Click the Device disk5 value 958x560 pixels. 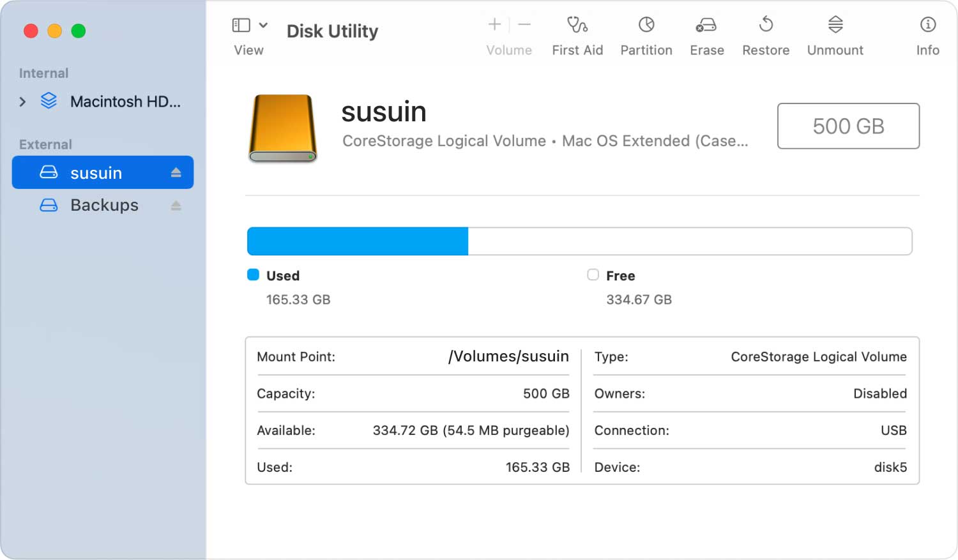point(890,467)
